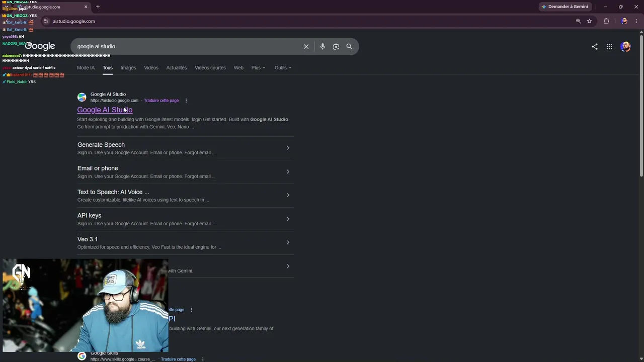
Task: Open the API keys sitelink
Action: coord(89,216)
